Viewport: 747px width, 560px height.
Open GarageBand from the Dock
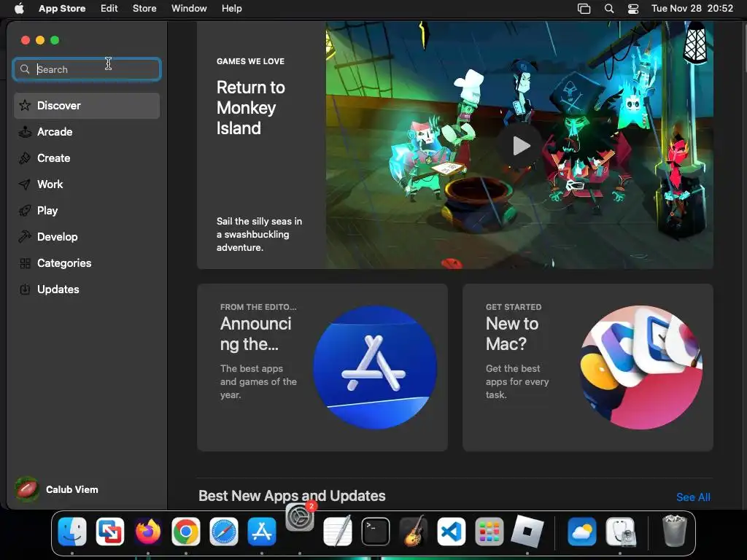click(414, 532)
